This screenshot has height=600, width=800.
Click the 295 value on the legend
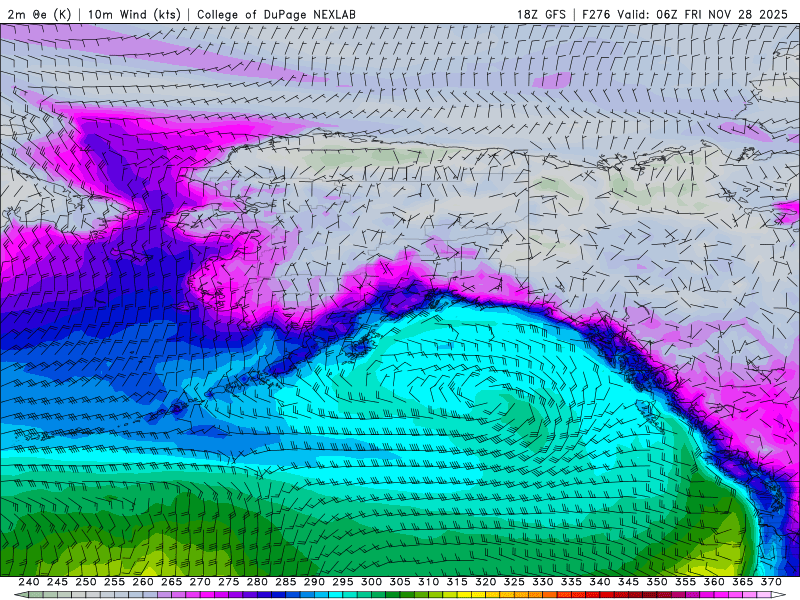[343, 582]
